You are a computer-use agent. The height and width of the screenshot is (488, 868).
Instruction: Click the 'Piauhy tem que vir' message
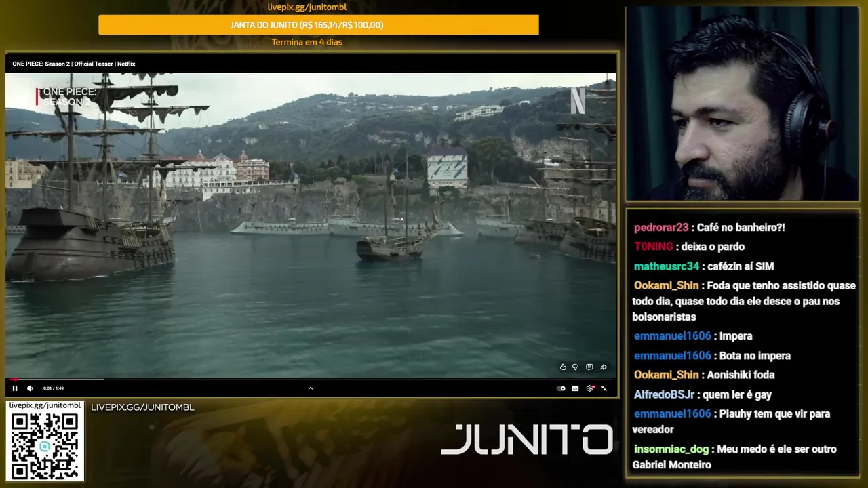731,422
